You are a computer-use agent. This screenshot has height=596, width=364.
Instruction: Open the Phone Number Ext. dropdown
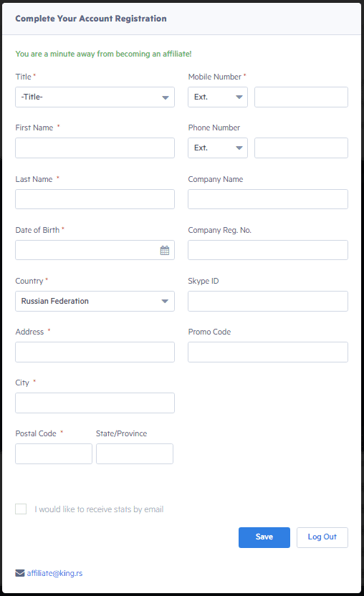click(x=218, y=148)
